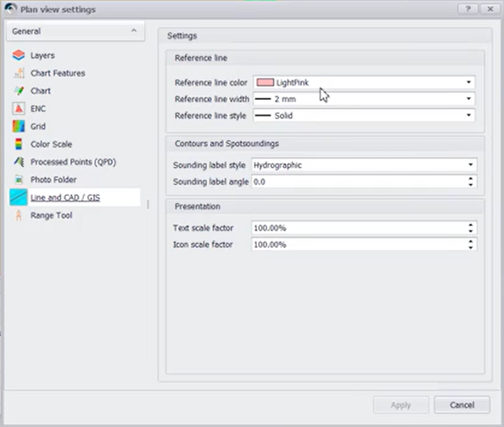The image size is (504, 427).
Task: Click the Text scale factor field
Action: [358, 228]
